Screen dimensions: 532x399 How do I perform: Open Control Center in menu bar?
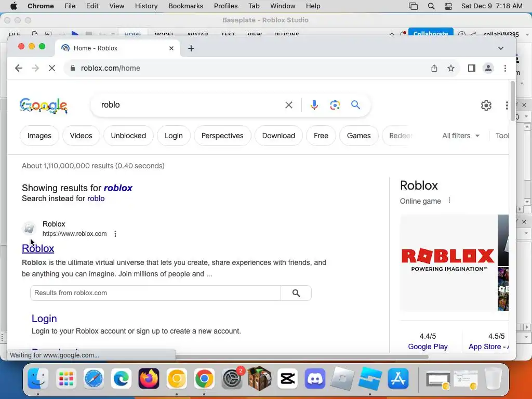coord(448,6)
